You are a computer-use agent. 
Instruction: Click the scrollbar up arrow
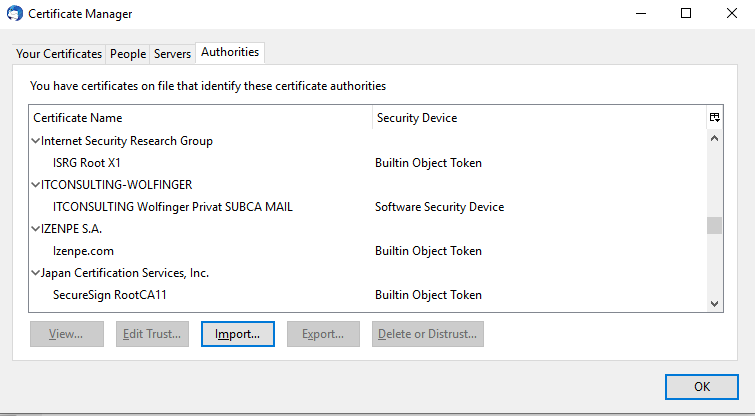715,139
